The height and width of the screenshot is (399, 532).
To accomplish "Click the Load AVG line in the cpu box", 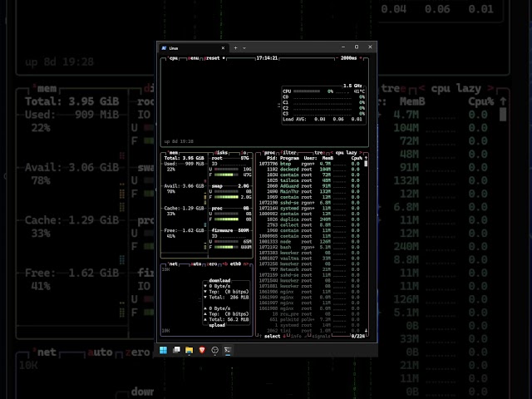I will [323, 119].
